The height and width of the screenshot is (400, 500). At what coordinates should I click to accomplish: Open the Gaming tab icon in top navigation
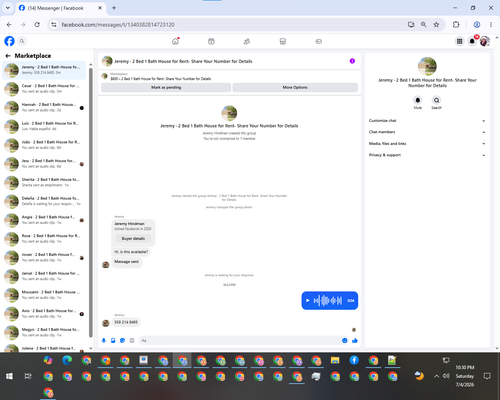pyautogui.click(x=318, y=41)
